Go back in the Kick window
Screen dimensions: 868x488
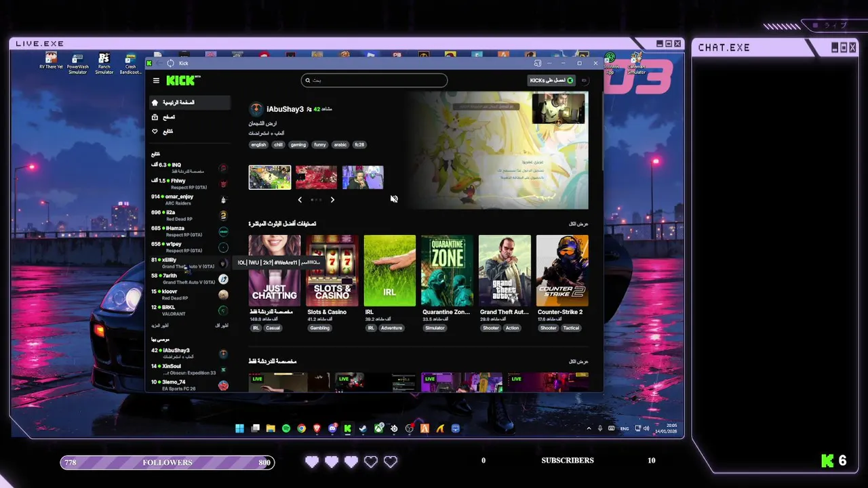[159, 63]
